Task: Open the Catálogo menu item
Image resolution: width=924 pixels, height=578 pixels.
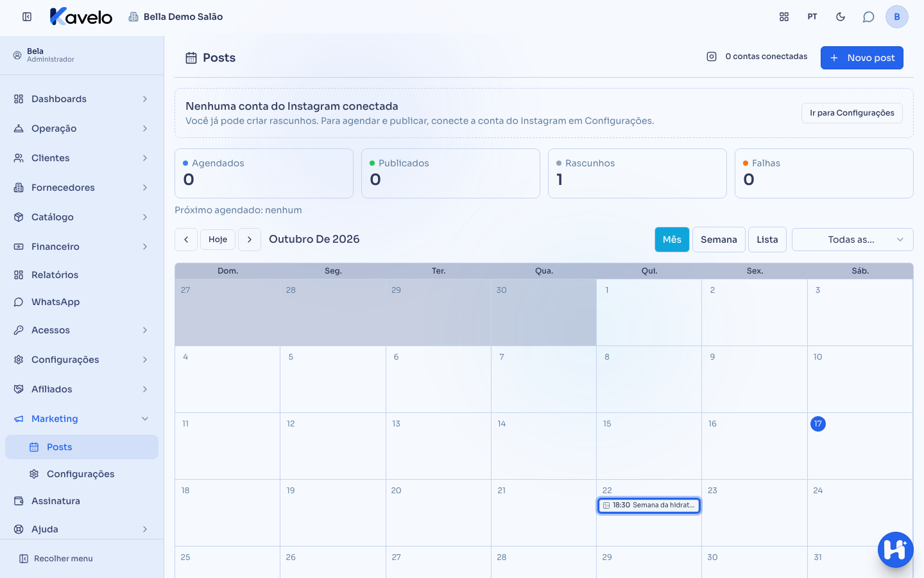Action: pos(81,217)
